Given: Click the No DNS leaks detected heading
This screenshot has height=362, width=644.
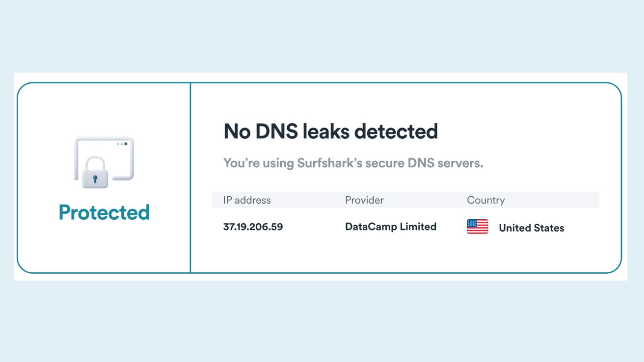Looking at the screenshot, I should (330, 131).
